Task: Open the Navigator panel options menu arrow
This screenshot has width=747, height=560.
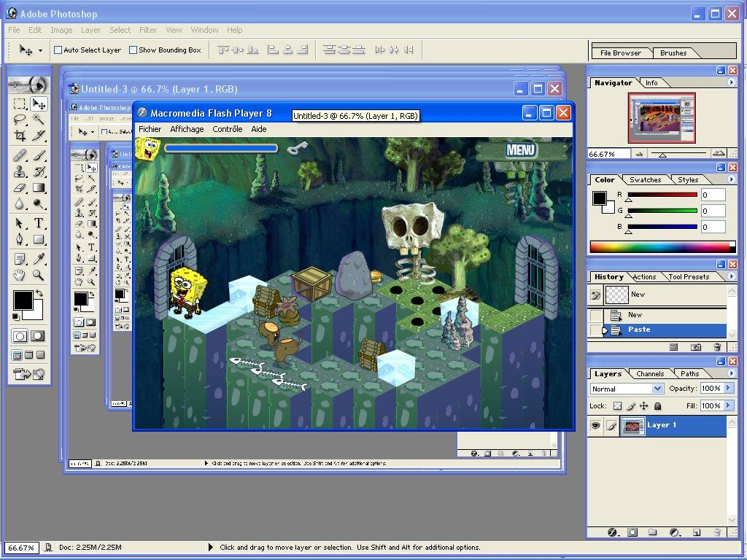Action: 731,83
